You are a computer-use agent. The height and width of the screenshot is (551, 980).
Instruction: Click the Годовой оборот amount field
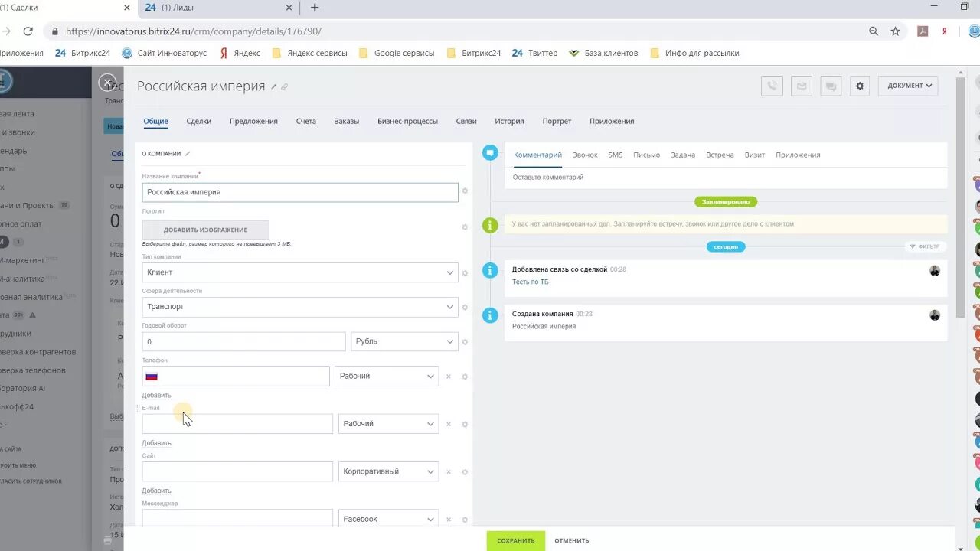(x=243, y=341)
